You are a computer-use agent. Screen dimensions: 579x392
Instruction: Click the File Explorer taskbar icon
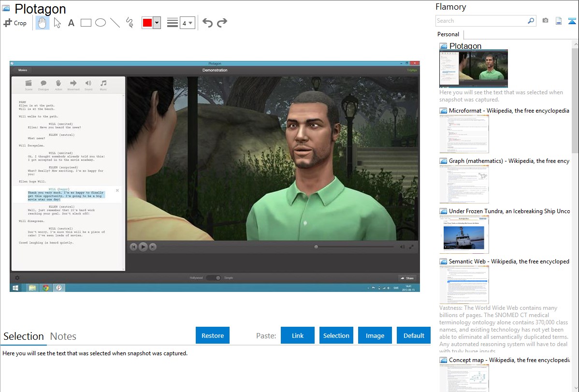(x=32, y=288)
